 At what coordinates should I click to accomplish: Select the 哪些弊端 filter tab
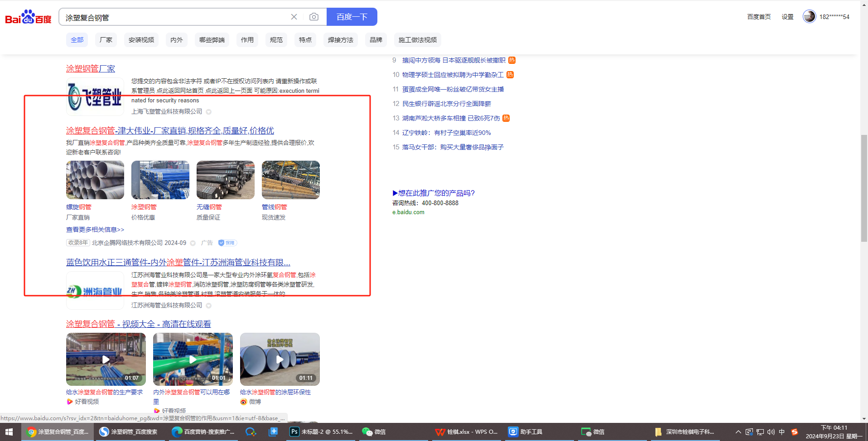coord(212,40)
